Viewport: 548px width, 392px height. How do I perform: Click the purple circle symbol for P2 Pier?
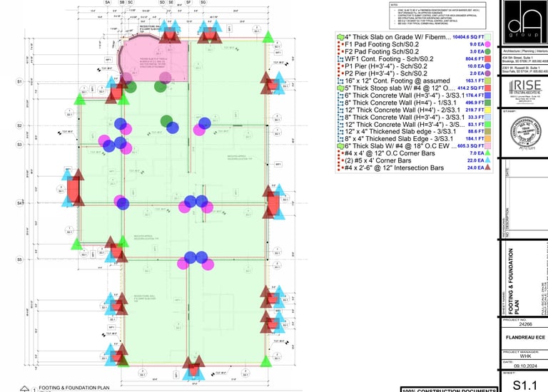click(487, 73)
